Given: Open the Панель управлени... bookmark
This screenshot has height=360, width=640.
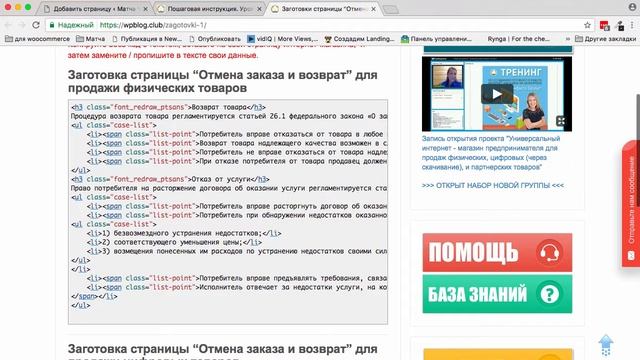Looking at the screenshot, I should tap(436, 39).
